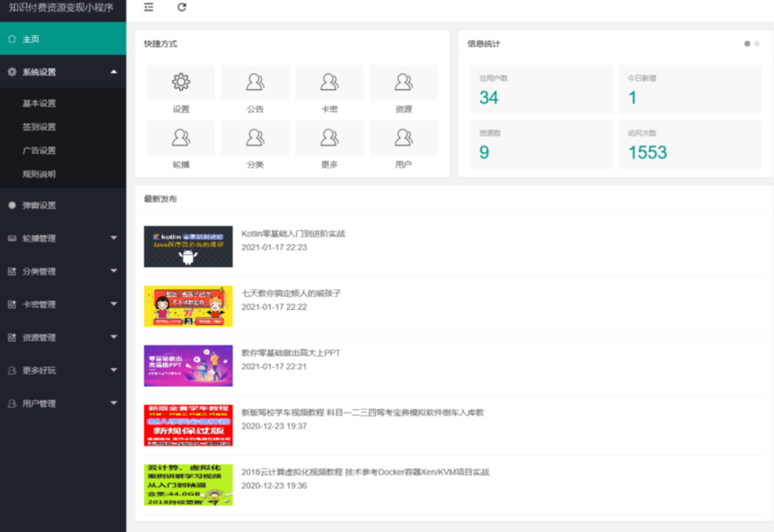Click the 最新发布 section heading
The image size is (774, 532).
(160, 199)
